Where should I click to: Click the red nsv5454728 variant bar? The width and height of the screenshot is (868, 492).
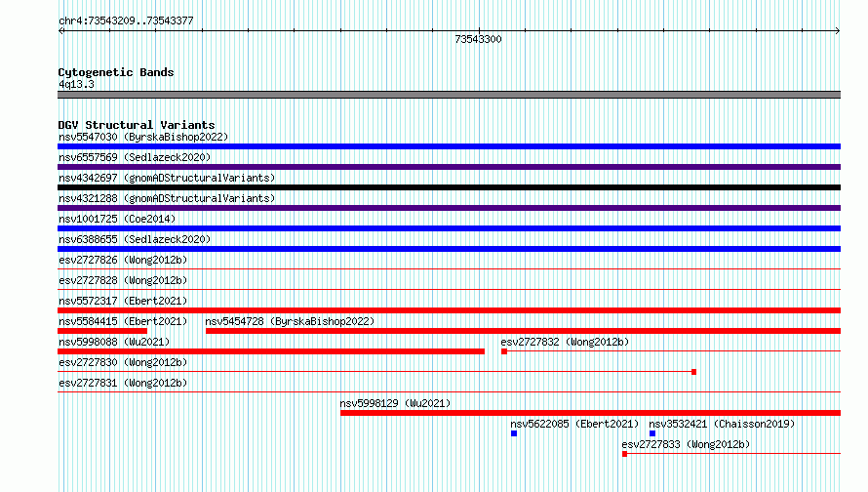(523, 331)
